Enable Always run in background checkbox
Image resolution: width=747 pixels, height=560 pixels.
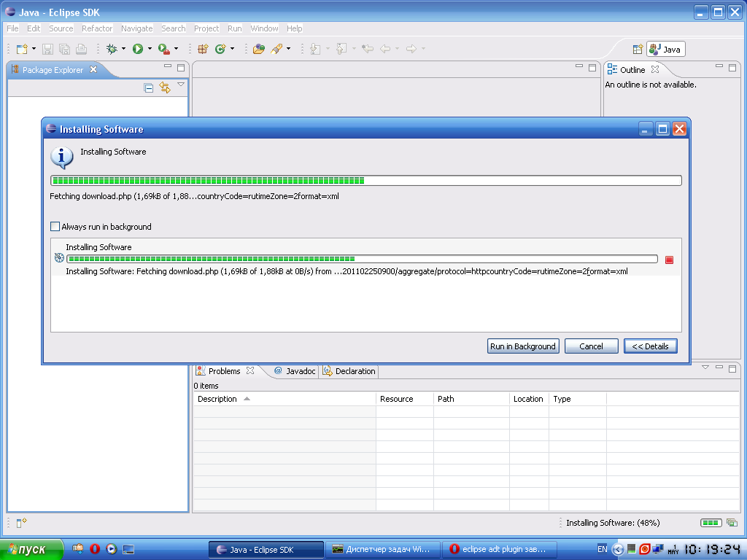click(x=55, y=227)
